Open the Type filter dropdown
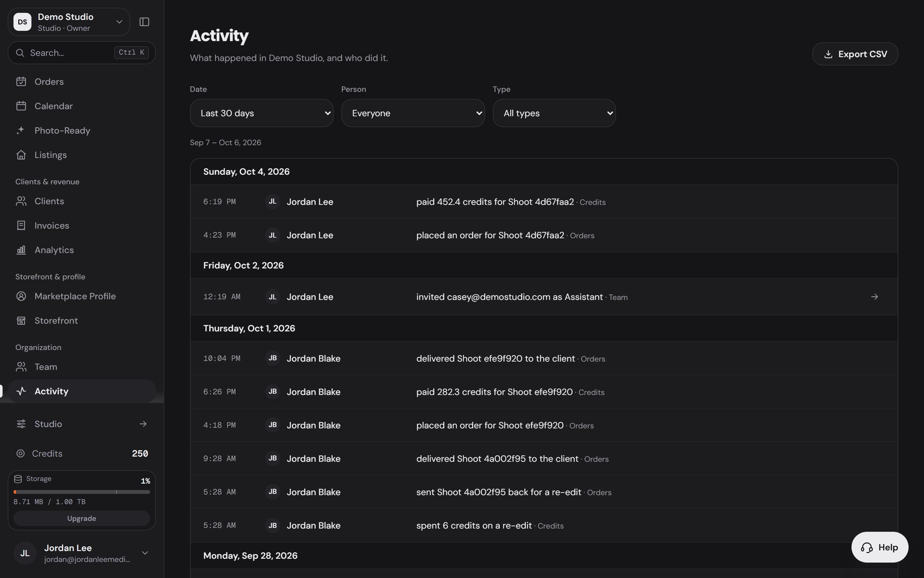Viewport: 924px width, 578px height. point(554,113)
